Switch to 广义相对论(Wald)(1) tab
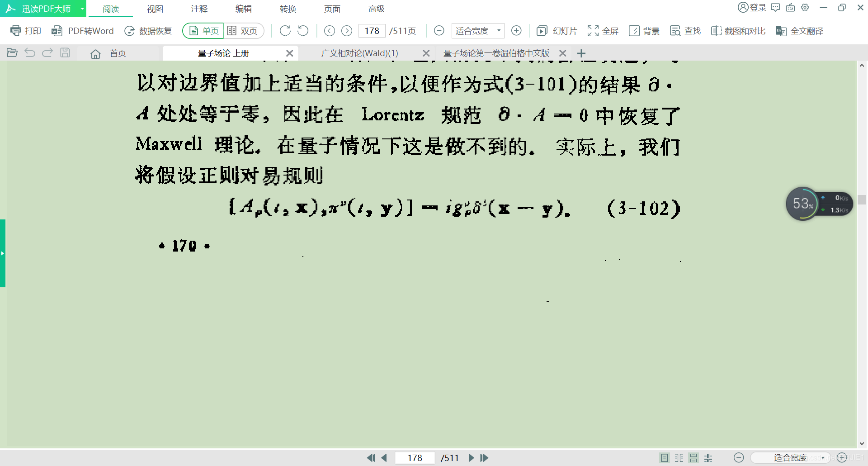 pos(360,53)
